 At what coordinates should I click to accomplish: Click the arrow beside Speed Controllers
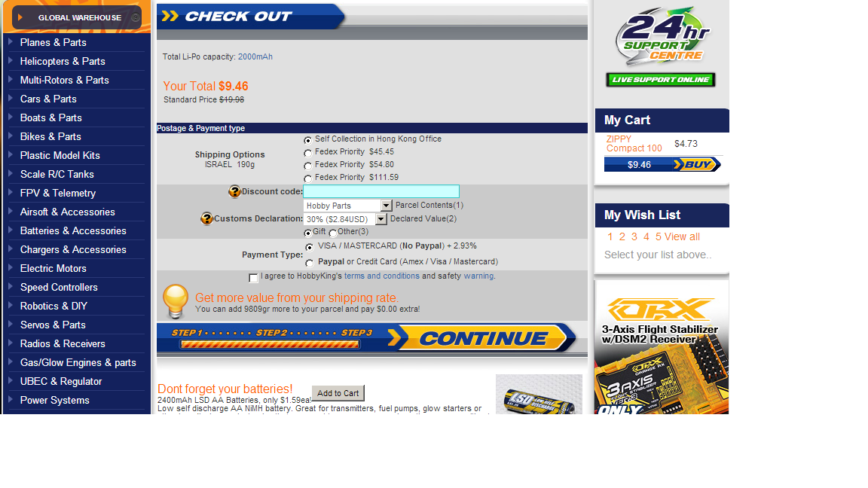(x=11, y=286)
